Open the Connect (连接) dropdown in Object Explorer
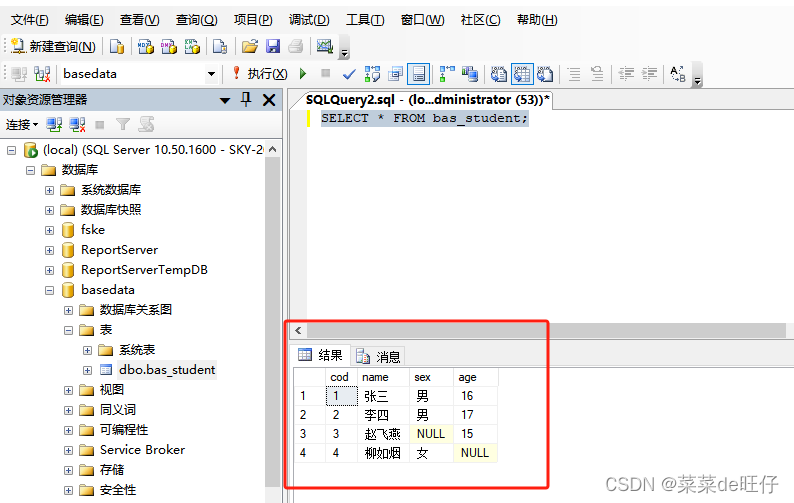 22,125
